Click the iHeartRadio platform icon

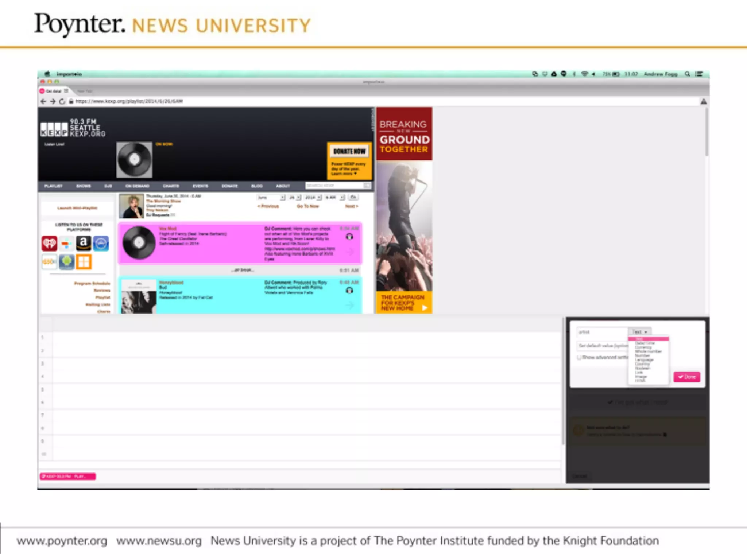click(49, 244)
